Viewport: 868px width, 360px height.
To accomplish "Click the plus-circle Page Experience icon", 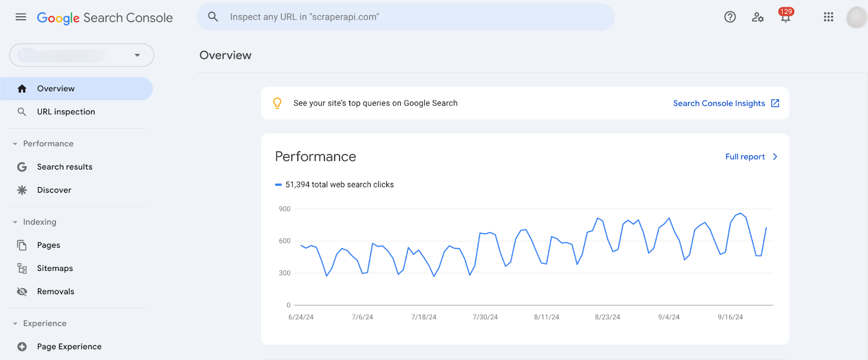I will pos(22,346).
